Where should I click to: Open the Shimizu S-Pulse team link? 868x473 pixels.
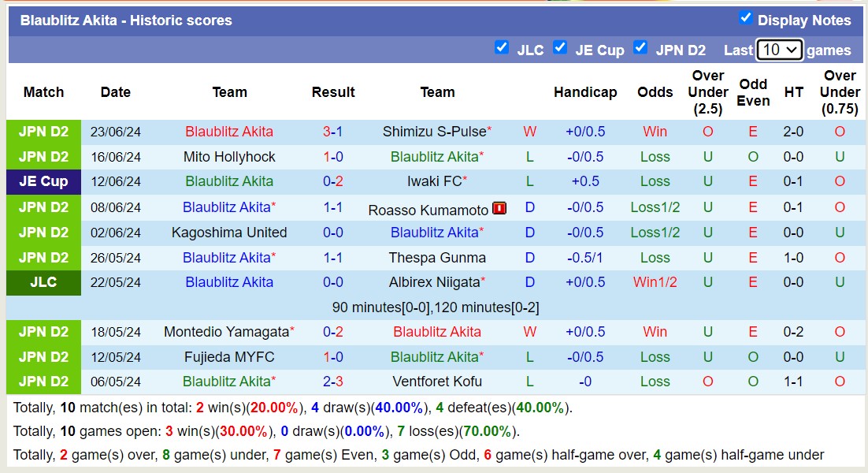tap(434, 132)
